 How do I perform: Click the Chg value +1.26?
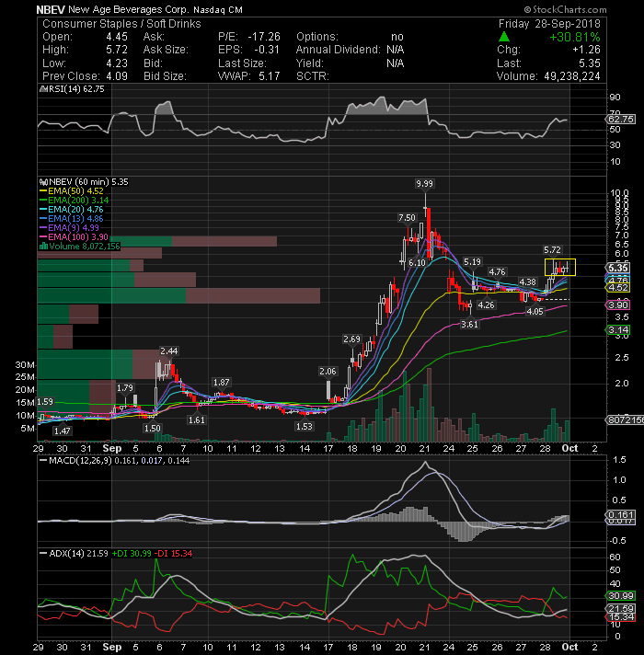point(586,50)
